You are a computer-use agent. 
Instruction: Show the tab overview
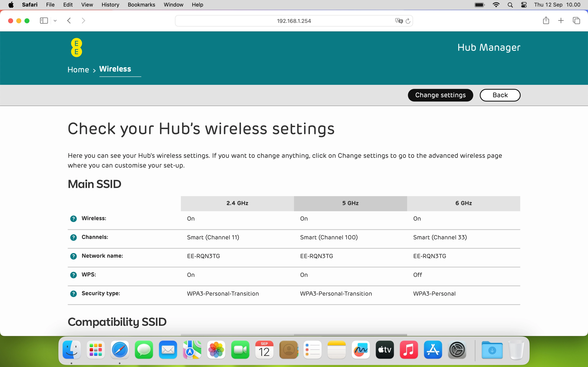tap(576, 21)
